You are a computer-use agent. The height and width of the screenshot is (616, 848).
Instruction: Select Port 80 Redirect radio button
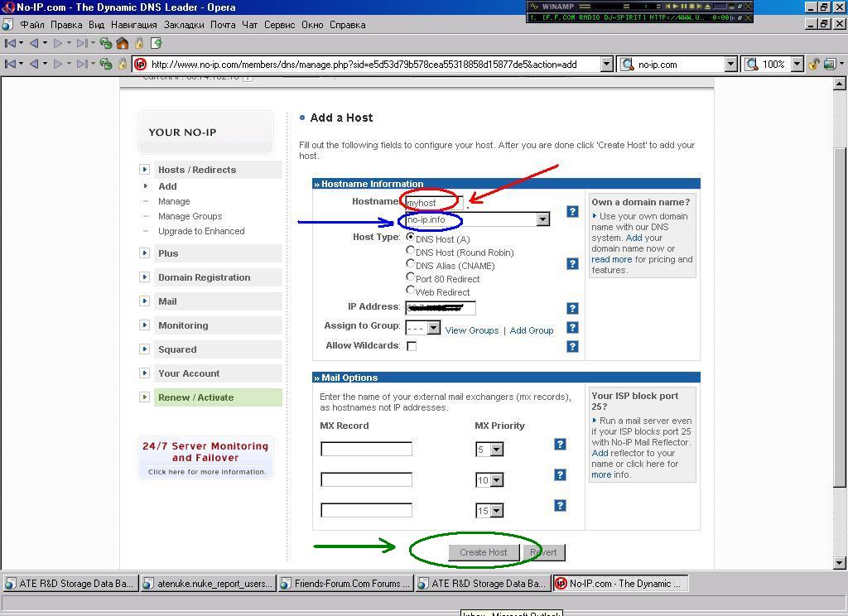pyautogui.click(x=411, y=277)
